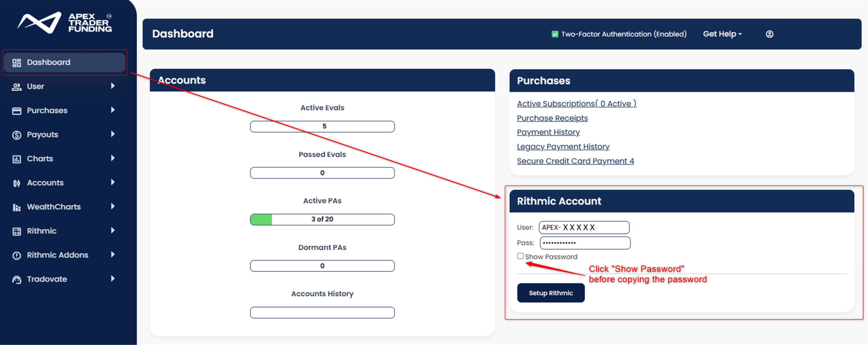The height and width of the screenshot is (345, 868).
Task: Click the Accounts History label
Action: [322, 294]
